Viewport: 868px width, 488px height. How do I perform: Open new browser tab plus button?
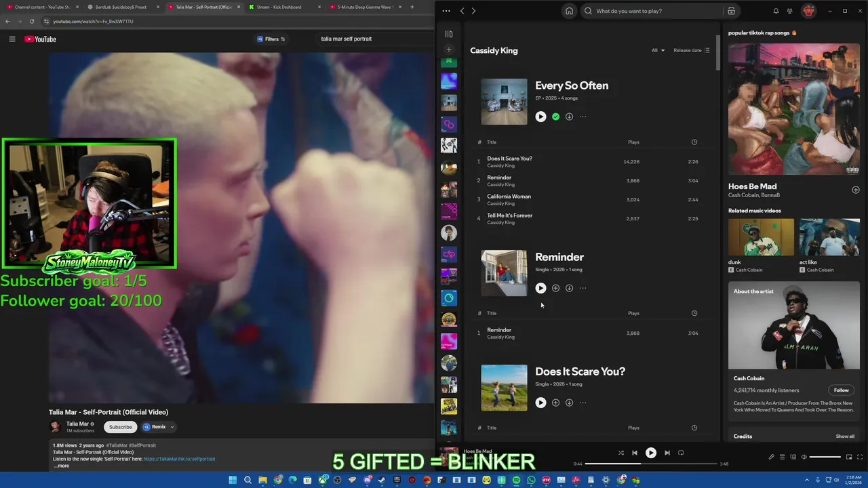(412, 7)
